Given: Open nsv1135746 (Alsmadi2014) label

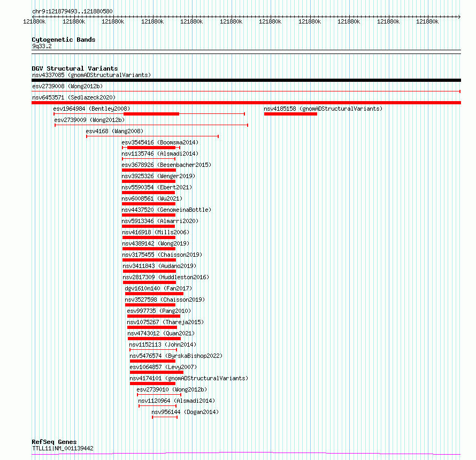Looking at the screenshot, I should (160, 154).
